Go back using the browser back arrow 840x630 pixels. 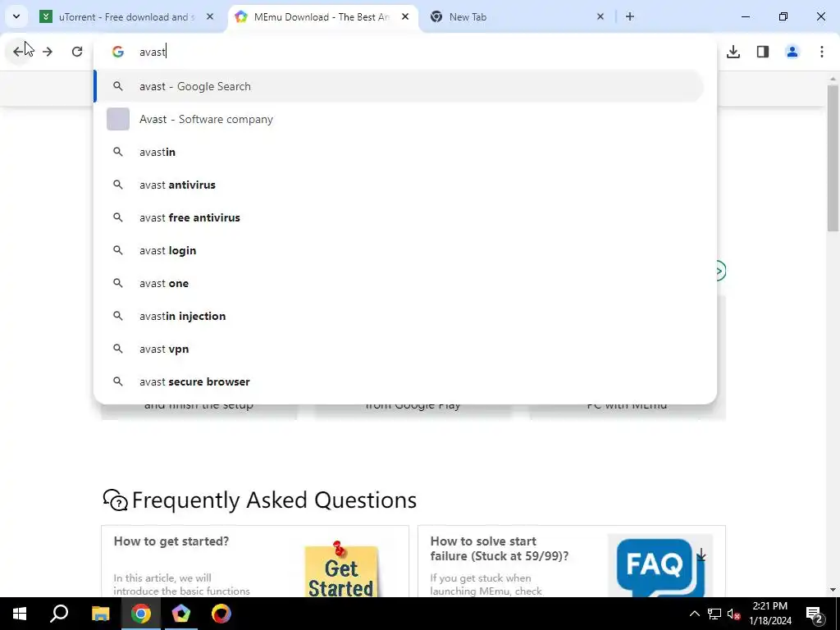pos(19,52)
